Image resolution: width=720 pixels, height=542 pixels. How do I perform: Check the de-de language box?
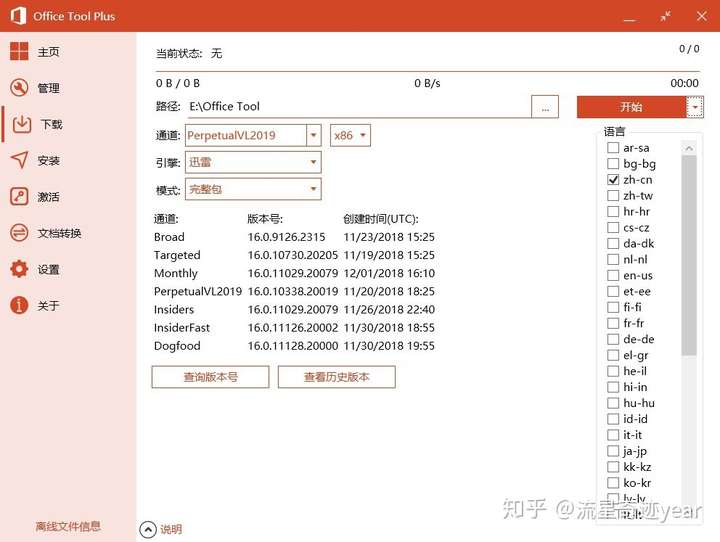[613, 339]
